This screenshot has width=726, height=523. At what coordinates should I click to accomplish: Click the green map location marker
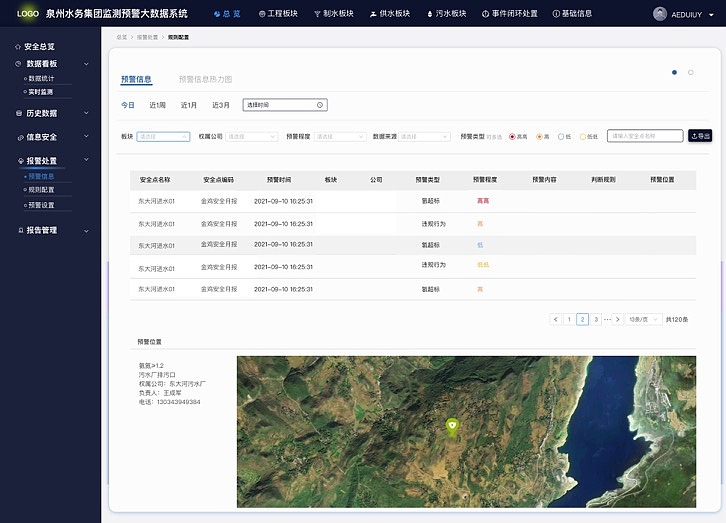tap(452, 427)
